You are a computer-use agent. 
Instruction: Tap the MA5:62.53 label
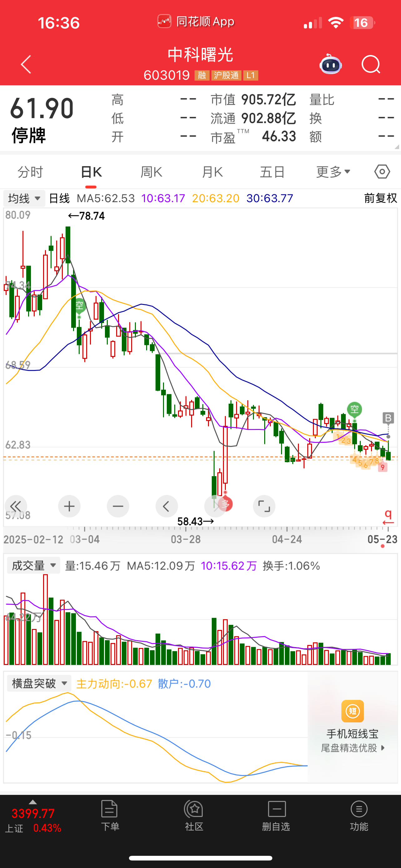pyautogui.click(x=106, y=198)
